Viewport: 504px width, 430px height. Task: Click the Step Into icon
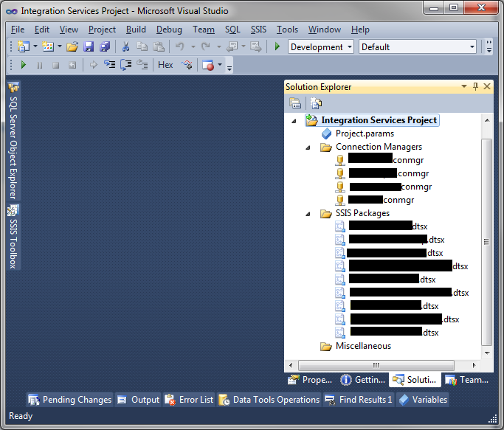click(110, 65)
